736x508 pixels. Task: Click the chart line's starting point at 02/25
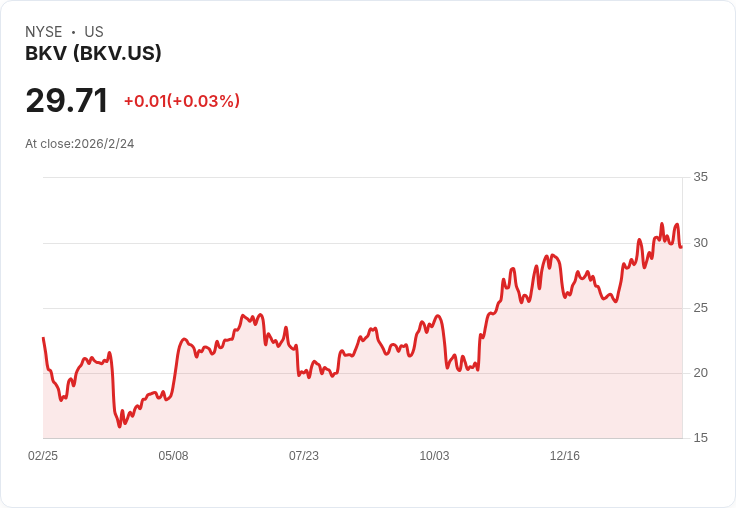point(43,338)
